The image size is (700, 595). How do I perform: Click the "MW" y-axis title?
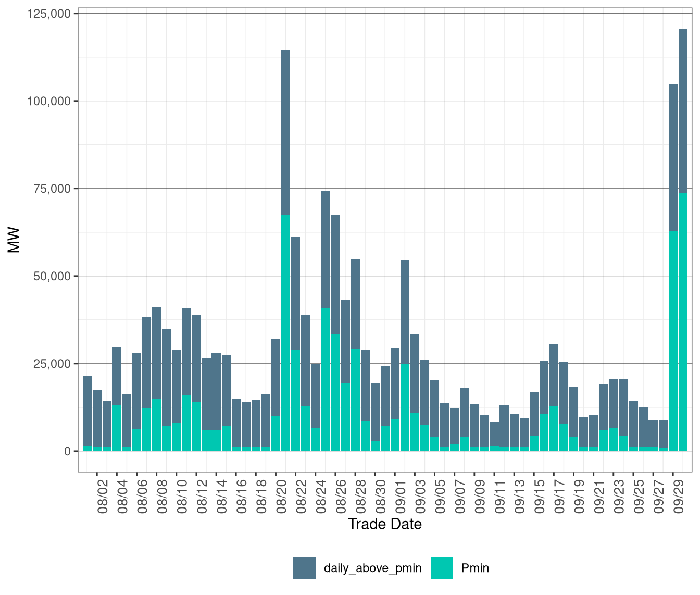(x=14, y=240)
